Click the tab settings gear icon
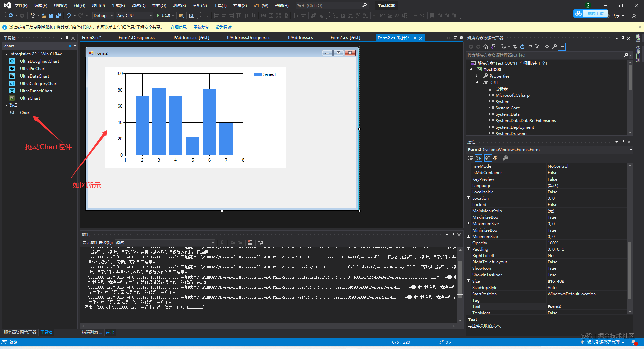 [461, 38]
